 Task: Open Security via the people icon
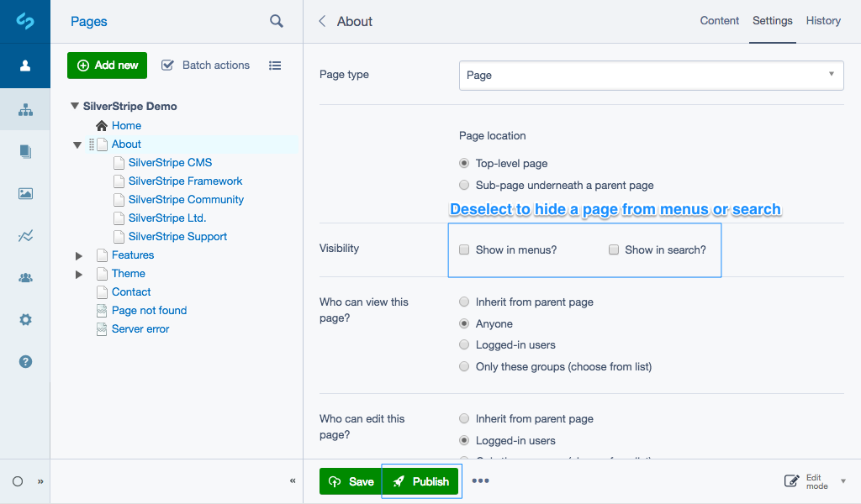pos(25,277)
